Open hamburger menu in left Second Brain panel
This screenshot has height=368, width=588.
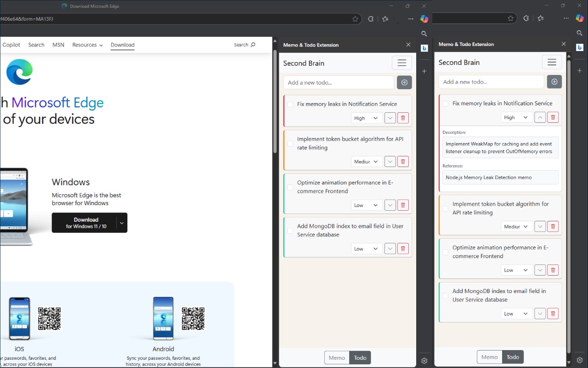pyautogui.click(x=402, y=63)
